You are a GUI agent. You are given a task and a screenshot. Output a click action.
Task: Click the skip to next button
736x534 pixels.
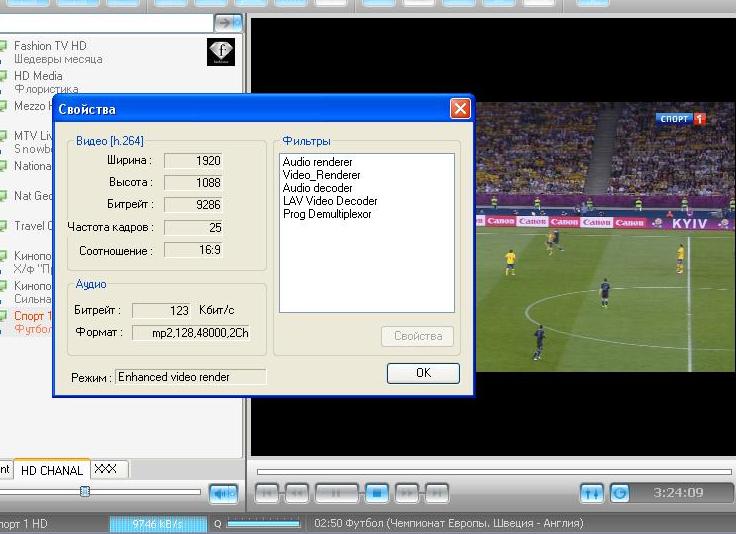[436, 492]
